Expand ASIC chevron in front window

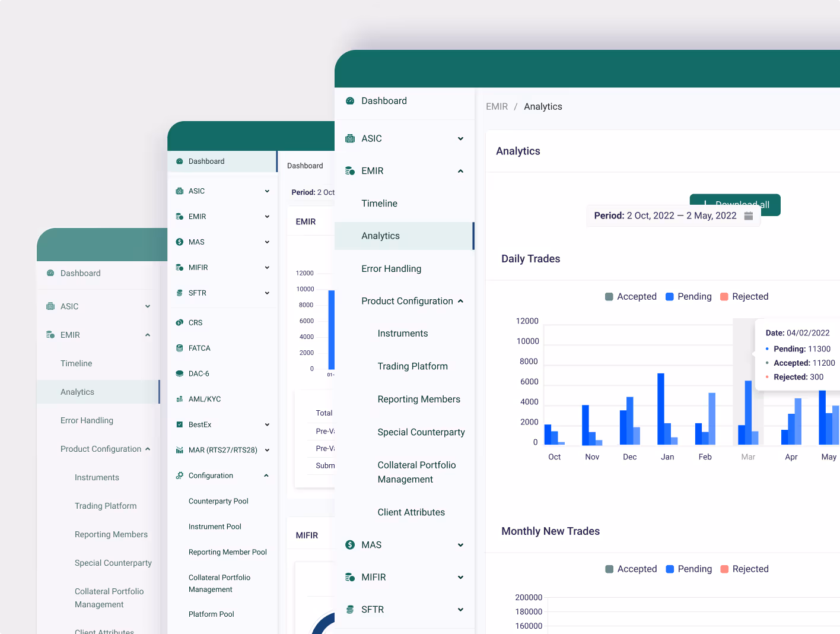click(460, 139)
